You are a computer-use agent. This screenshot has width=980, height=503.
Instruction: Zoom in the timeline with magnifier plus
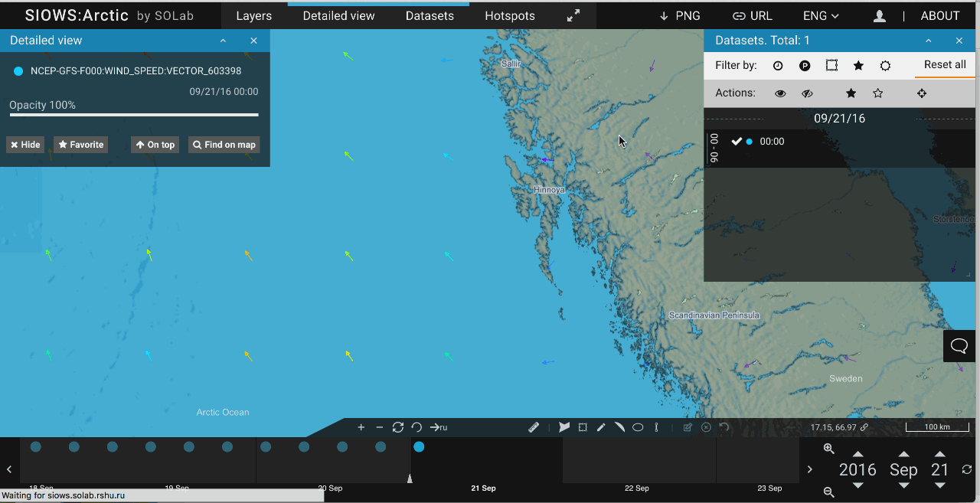point(828,449)
